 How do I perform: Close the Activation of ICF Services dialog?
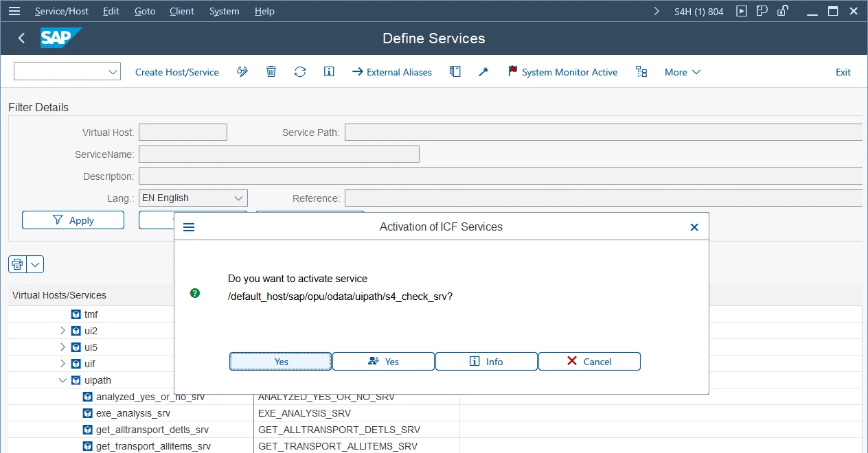click(694, 227)
